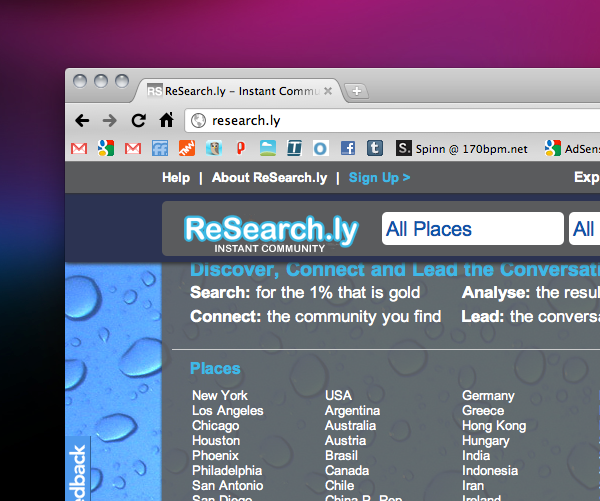The height and width of the screenshot is (501, 600).
Task: Click the Places section heading
Action: pos(215,368)
